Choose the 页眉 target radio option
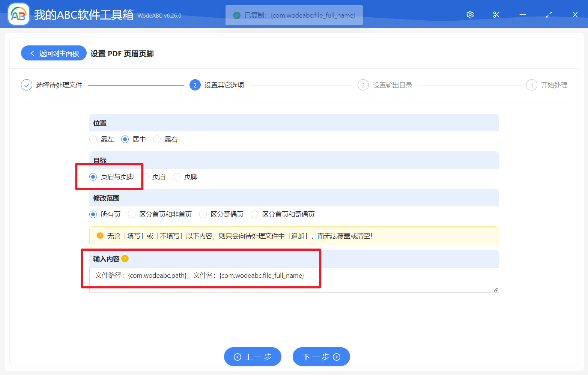This screenshot has height=375, width=588. (146, 177)
